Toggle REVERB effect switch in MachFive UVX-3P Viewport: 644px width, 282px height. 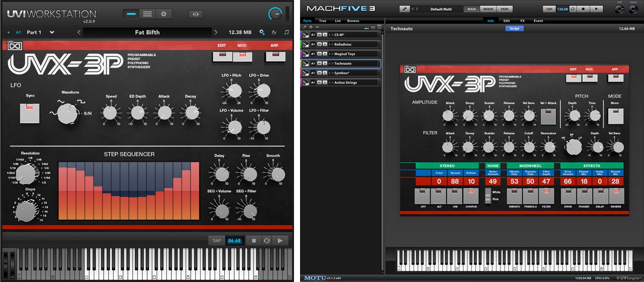(616, 196)
